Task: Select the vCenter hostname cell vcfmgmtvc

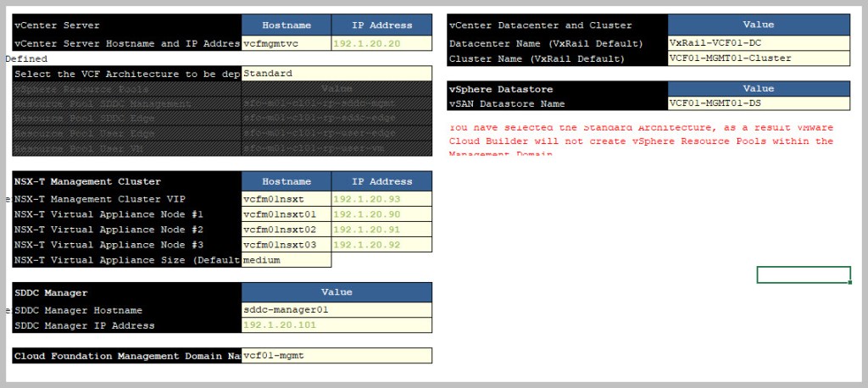Action: click(x=287, y=43)
